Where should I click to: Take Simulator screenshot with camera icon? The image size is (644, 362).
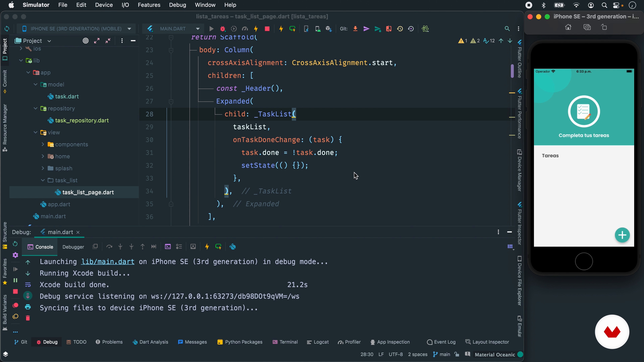[x=587, y=27]
